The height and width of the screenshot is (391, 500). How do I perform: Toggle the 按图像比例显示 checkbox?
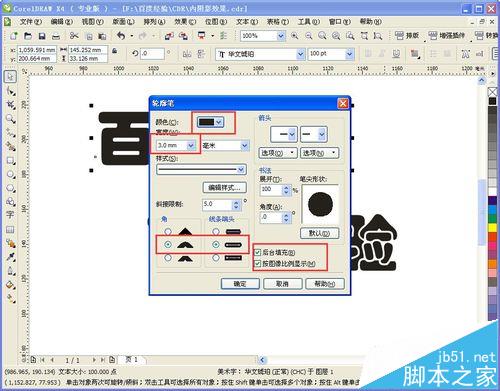[257, 264]
